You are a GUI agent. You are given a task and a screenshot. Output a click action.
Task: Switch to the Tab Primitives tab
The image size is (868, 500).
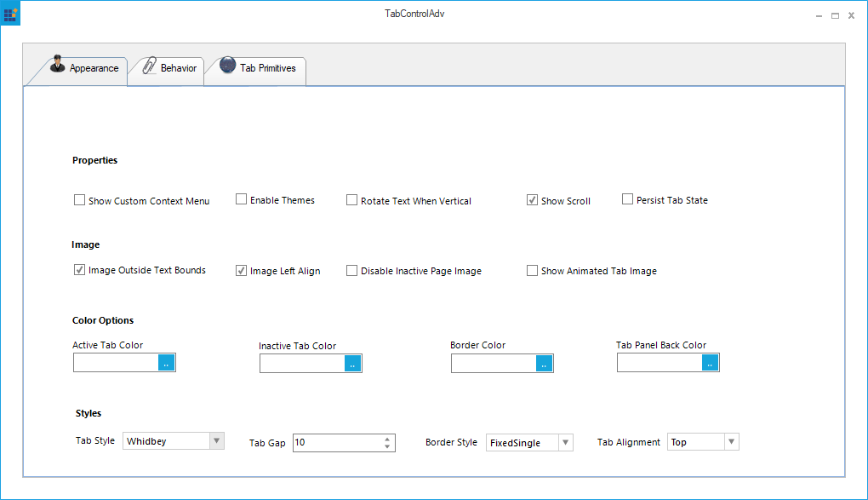pos(269,71)
